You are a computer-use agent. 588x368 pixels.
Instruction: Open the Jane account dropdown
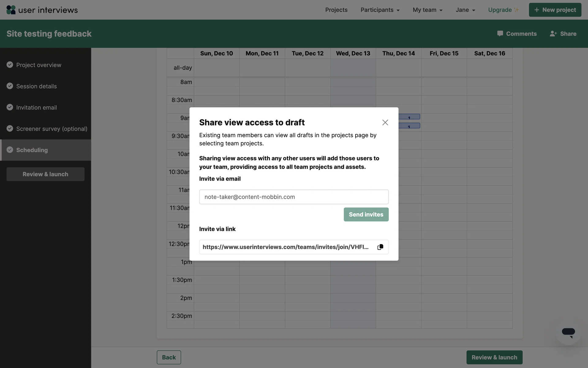(465, 10)
